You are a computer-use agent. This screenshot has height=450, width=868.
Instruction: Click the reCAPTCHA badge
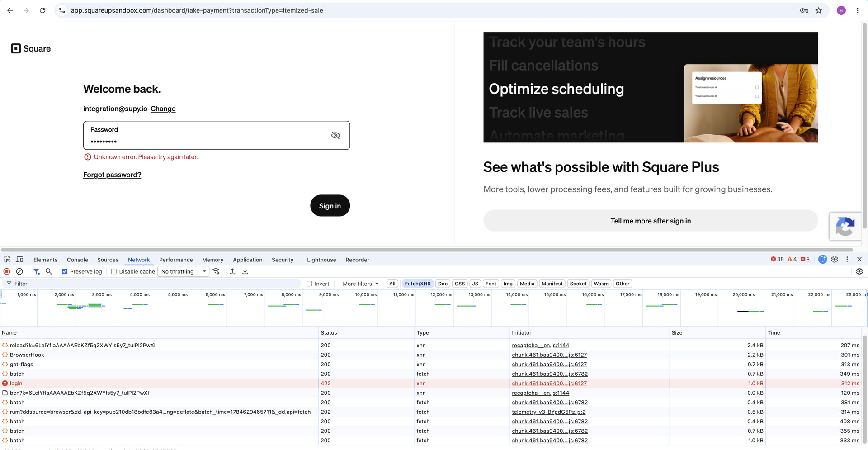(x=845, y=226)
